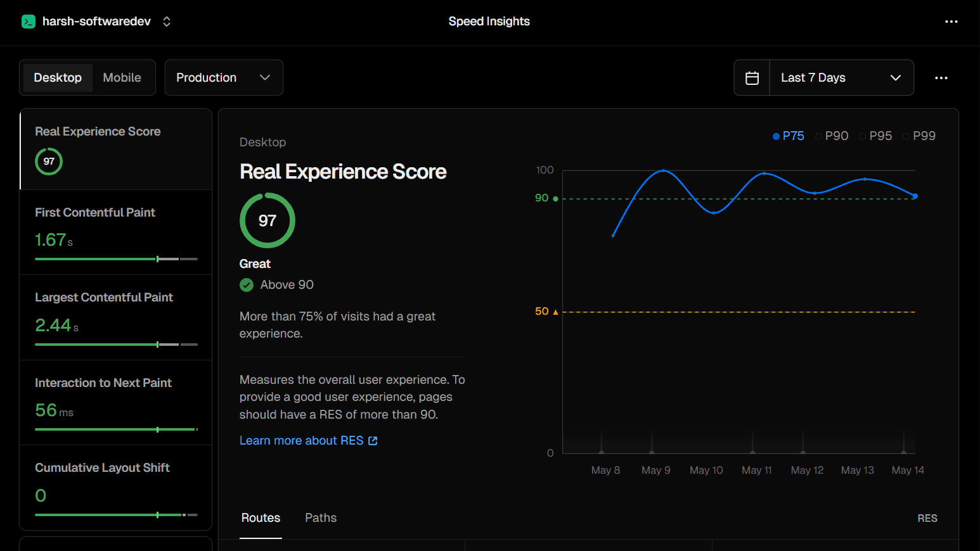Select the Largest Contentful Paint metric card
Image resolution: width=980 pixels, height=551 pixels.
point(116,317)
